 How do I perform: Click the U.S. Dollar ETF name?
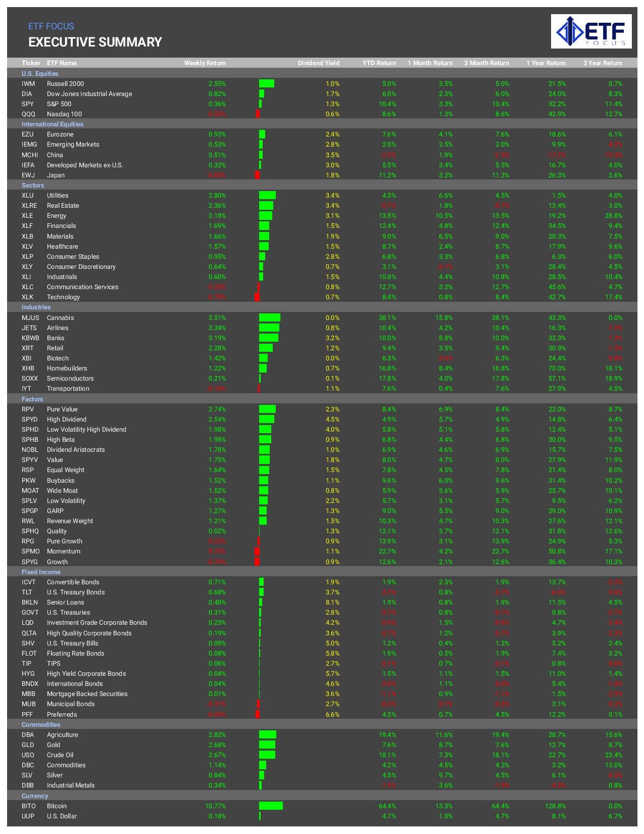62,816
